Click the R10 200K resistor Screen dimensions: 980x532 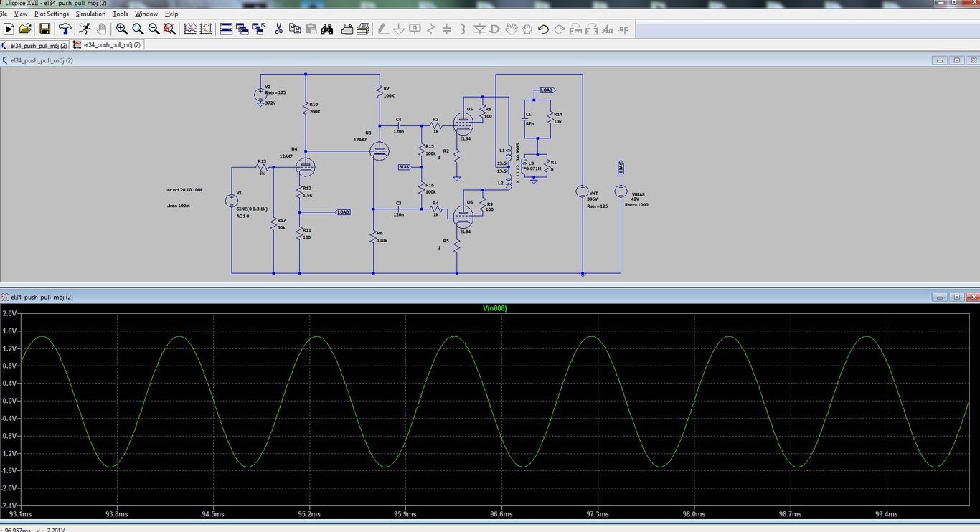306,108
